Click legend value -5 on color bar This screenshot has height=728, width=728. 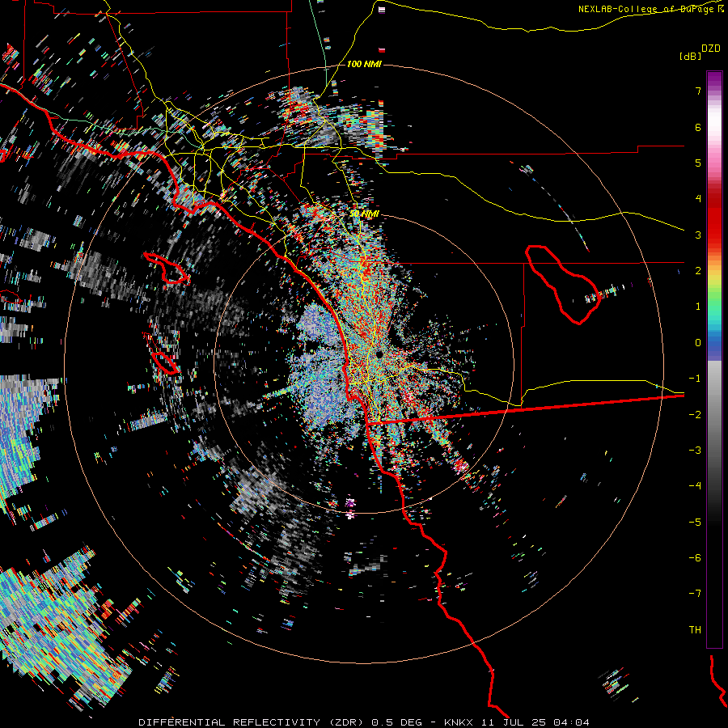pyautogui.click(x=695, y=523)
